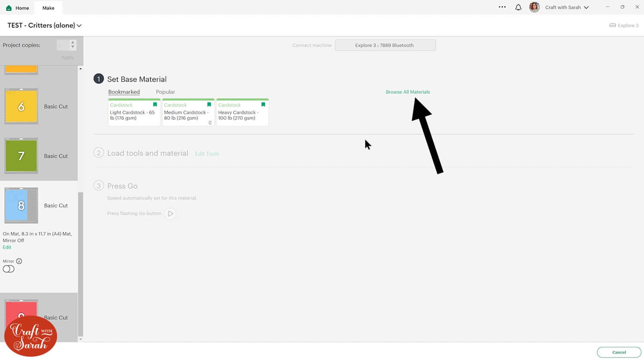Click the Project copies label
The height and width of the screenshot is (361, 644).
click(21, 45)
